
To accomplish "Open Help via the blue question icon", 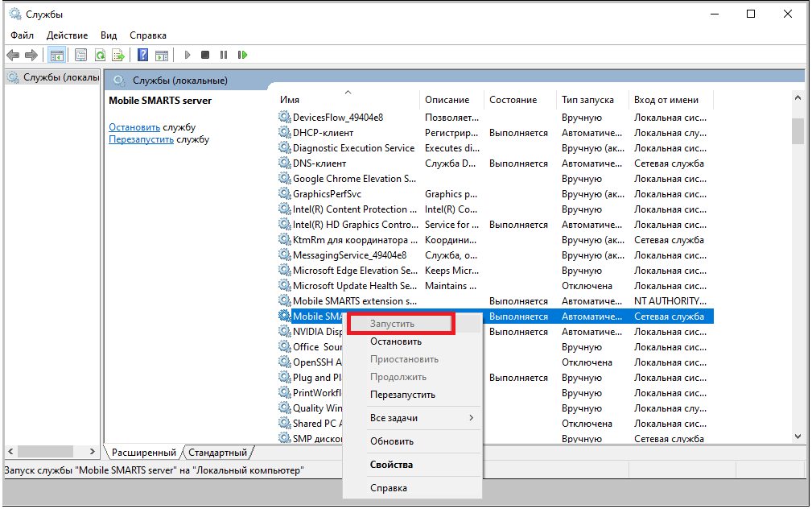I will coord(143,55).
